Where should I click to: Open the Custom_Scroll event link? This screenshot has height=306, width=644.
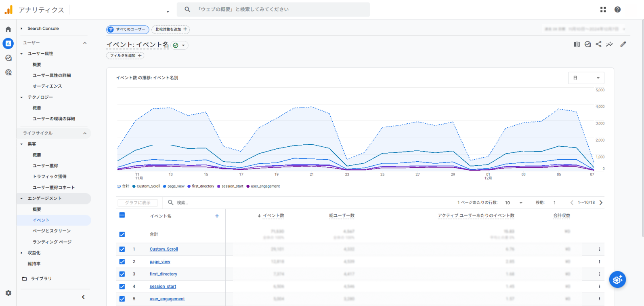click(x=164, y=249)
